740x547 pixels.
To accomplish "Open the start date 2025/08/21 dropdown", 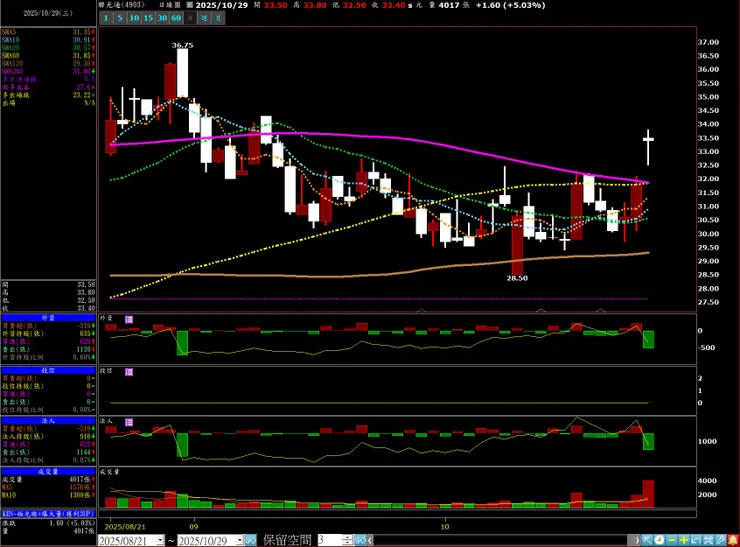I will [x=160, y=540].
